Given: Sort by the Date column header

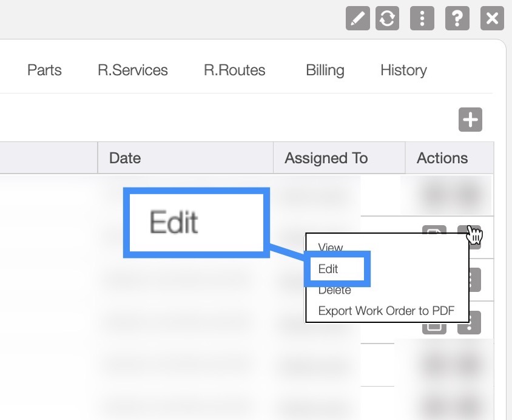Looking at the screenshot, I should click(x=125, y=158).
